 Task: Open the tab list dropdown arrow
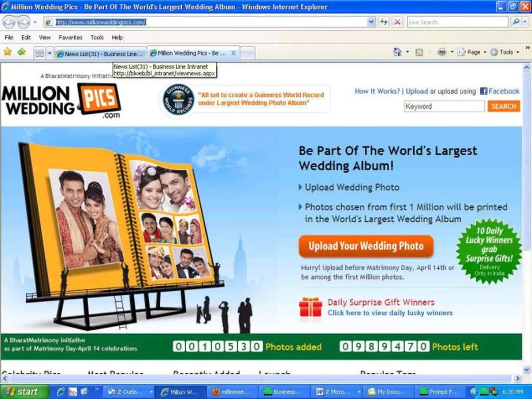[50, 53]
